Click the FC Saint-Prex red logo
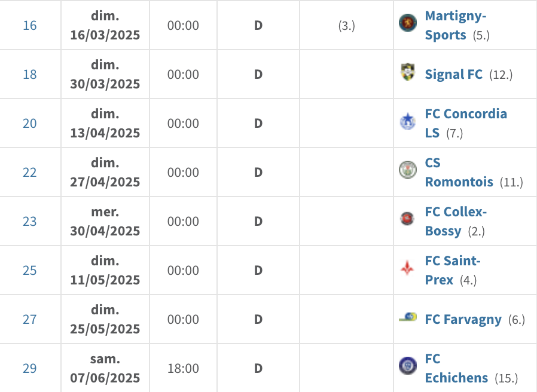The image size is (537, 392). (408, 268)
